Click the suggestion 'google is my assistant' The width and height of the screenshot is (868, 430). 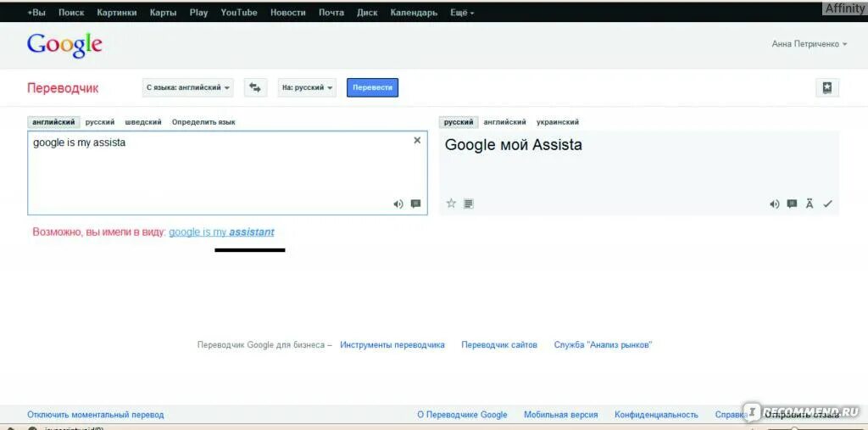221,232
